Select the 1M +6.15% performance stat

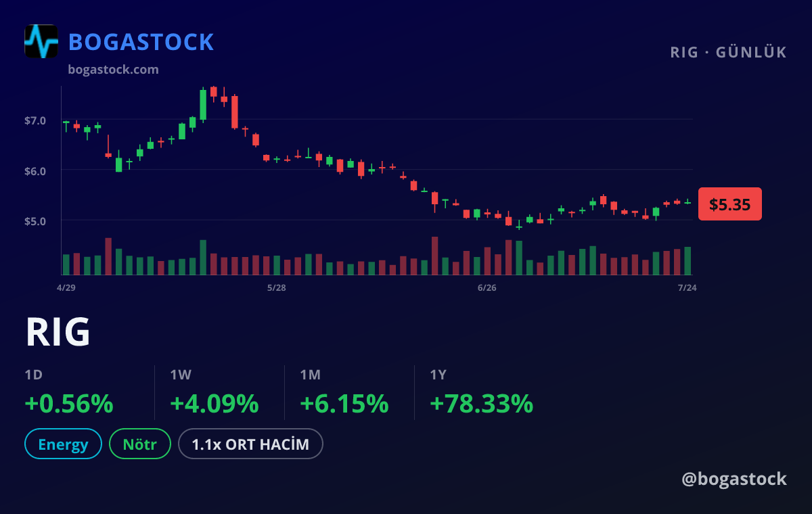tap(344, 394)
